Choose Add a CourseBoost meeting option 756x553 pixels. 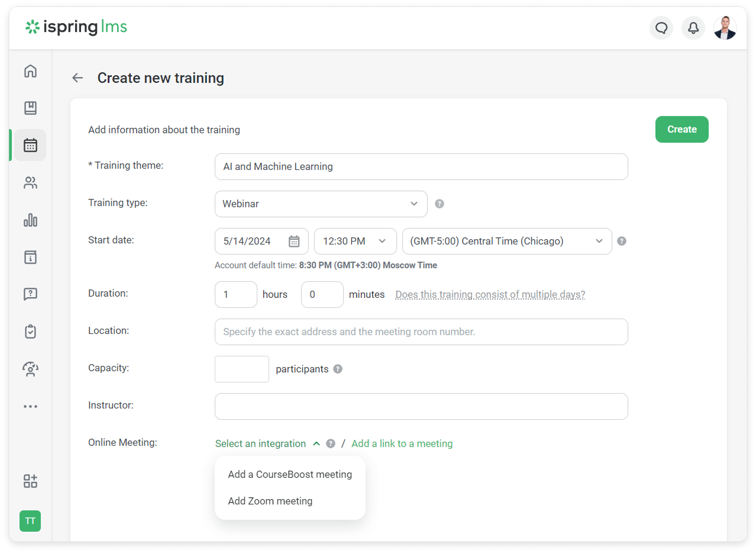point(290,474)
